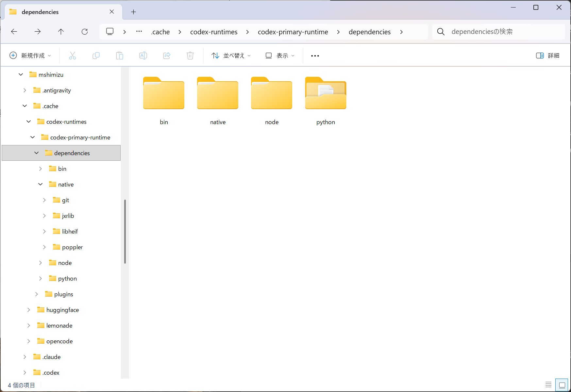Expand the poppler tree node
Screen dimensions: 571x392
[44, 247]
